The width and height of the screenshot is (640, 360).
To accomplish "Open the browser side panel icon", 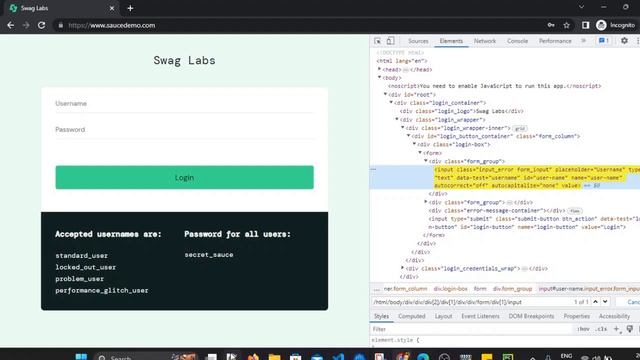I will coord(586,25).
